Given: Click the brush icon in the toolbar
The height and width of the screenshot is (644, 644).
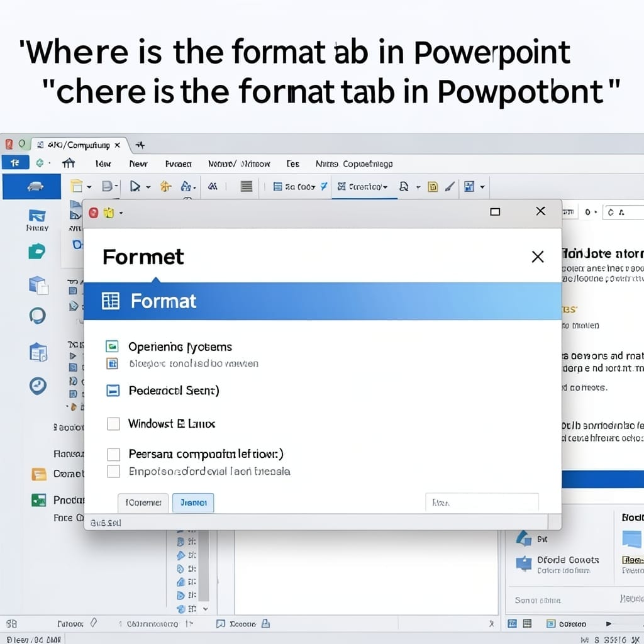Looking at the screenshot, I should pos(450,187).
